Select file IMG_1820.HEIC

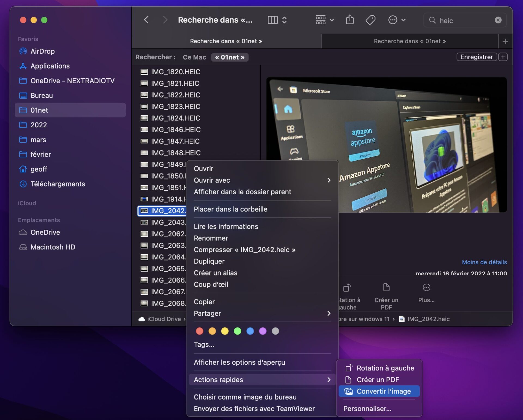(176, 72)
